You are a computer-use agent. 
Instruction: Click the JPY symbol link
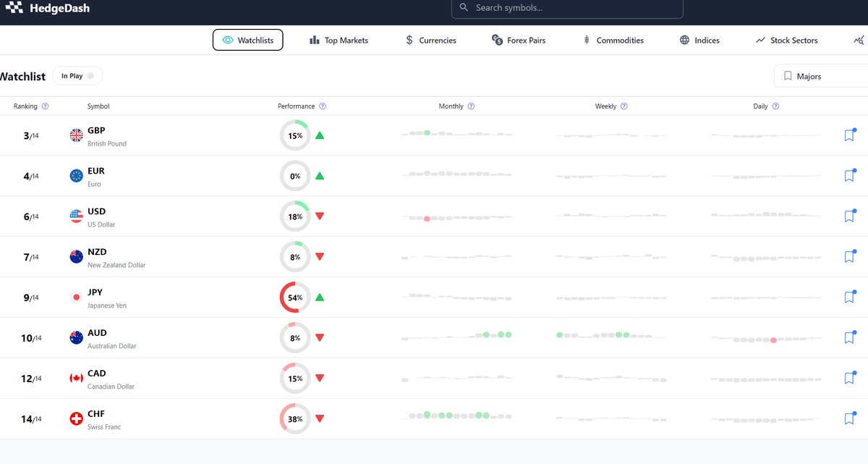[x=95, y=292]
